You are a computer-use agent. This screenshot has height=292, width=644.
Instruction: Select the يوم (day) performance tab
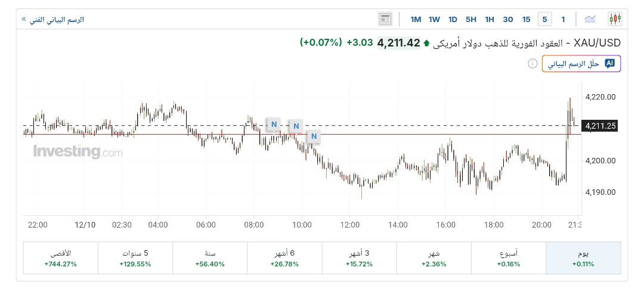(583, 258)
